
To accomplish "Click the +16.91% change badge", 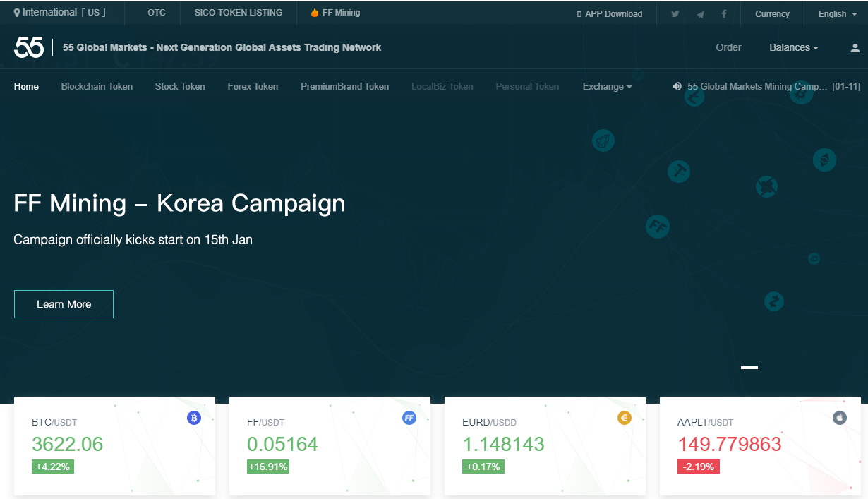I will [270, 467].
